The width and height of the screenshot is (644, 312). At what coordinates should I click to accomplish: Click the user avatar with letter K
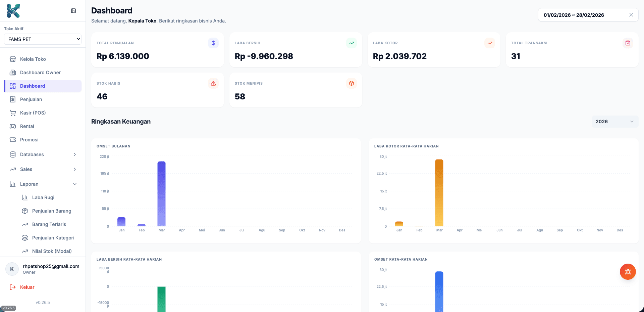(12, 269)
